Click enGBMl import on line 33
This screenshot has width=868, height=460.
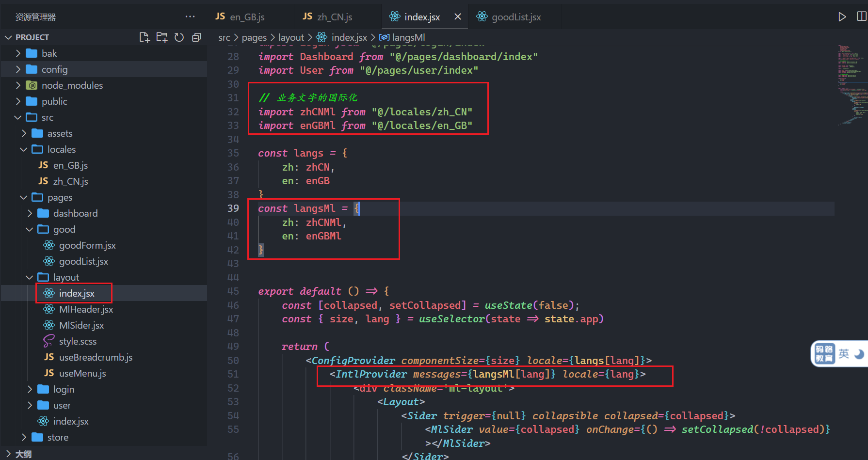[318, 126]
